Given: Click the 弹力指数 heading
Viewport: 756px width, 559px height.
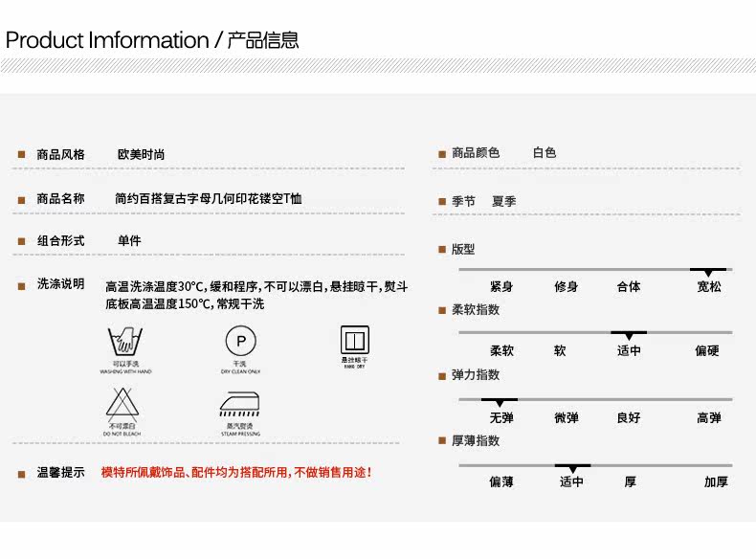Looking at the screenshot, I should [x=476, y=375].
